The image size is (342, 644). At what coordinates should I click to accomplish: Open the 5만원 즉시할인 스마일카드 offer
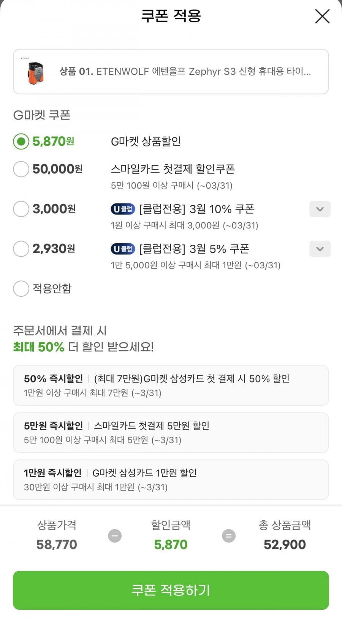click(171, 432)
